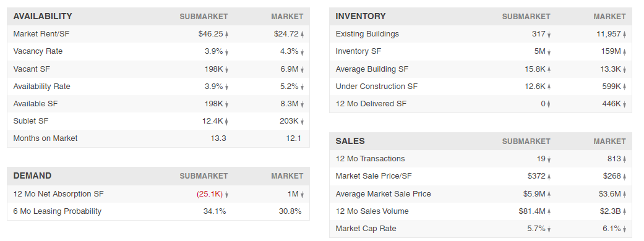Screen dimensions: 644x241
Task: Click the down arrow next to submarket Vacancy Rate 3.9%
Action: (226, 52)
